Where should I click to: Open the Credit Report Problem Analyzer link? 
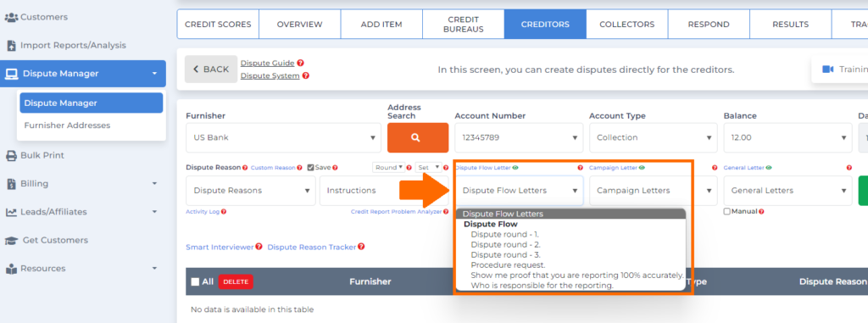[x=396, y=212]
